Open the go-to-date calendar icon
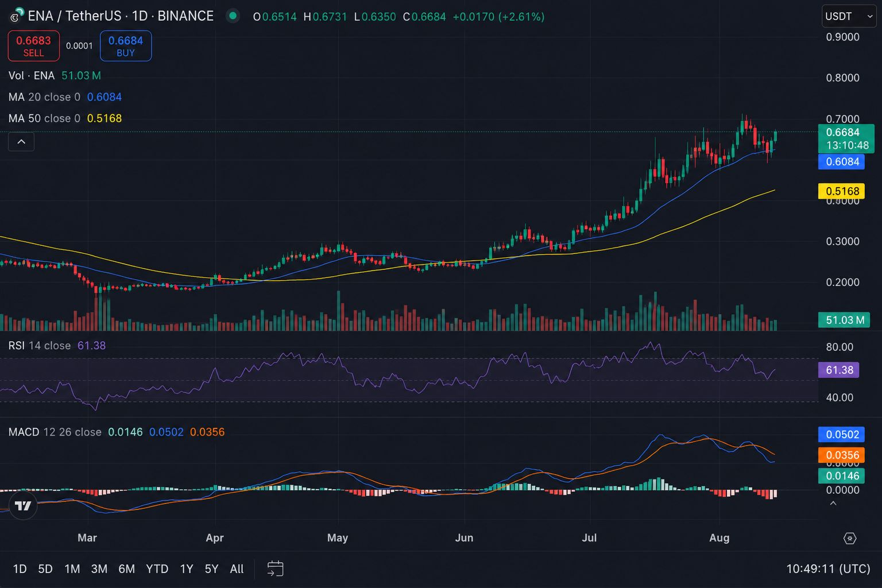The width and height of the screenshot is (882, 588). pos(275,568)
